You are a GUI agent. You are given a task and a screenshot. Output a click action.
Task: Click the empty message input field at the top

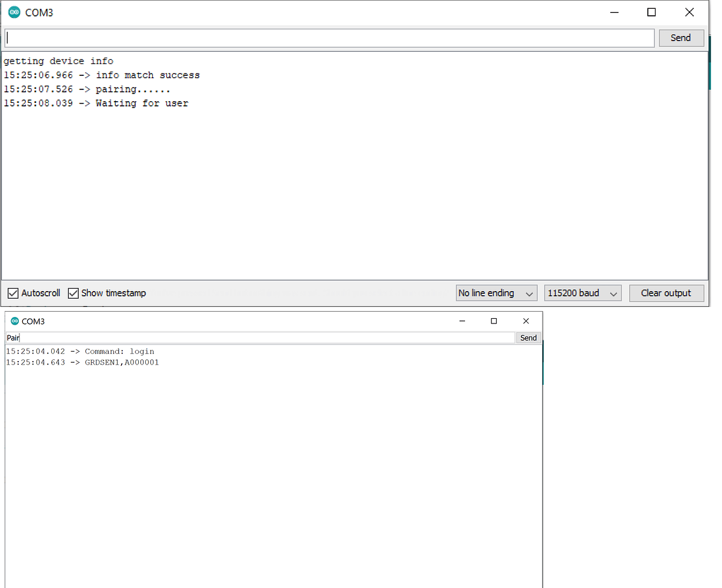point(329,38)
